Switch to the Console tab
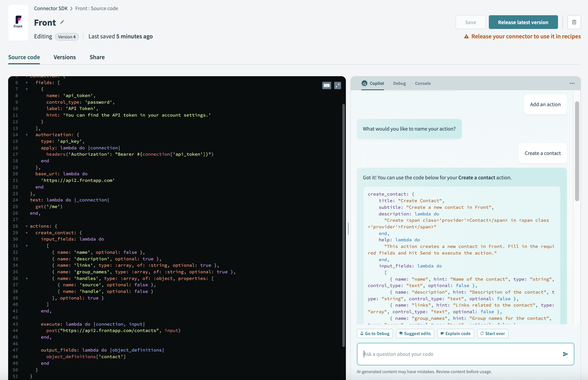Screen dimensions: 588x380 click(423, 83)
